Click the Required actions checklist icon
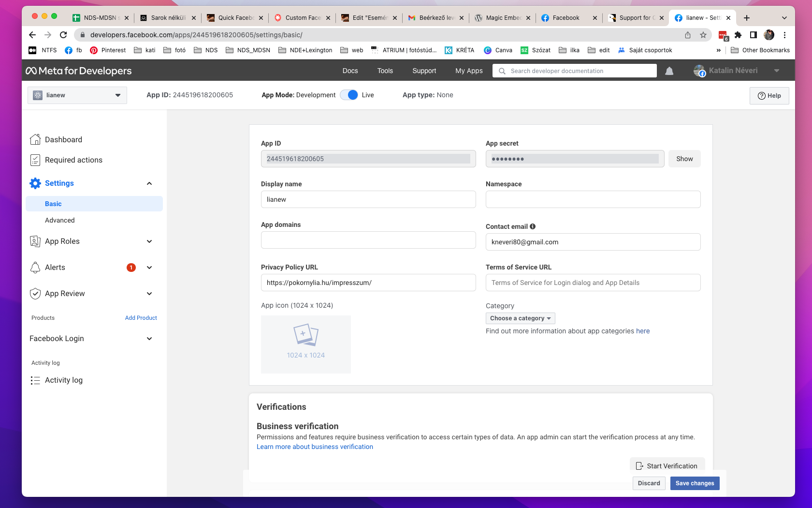This screenshot has width=812, height=508. [x=35, y=160]
